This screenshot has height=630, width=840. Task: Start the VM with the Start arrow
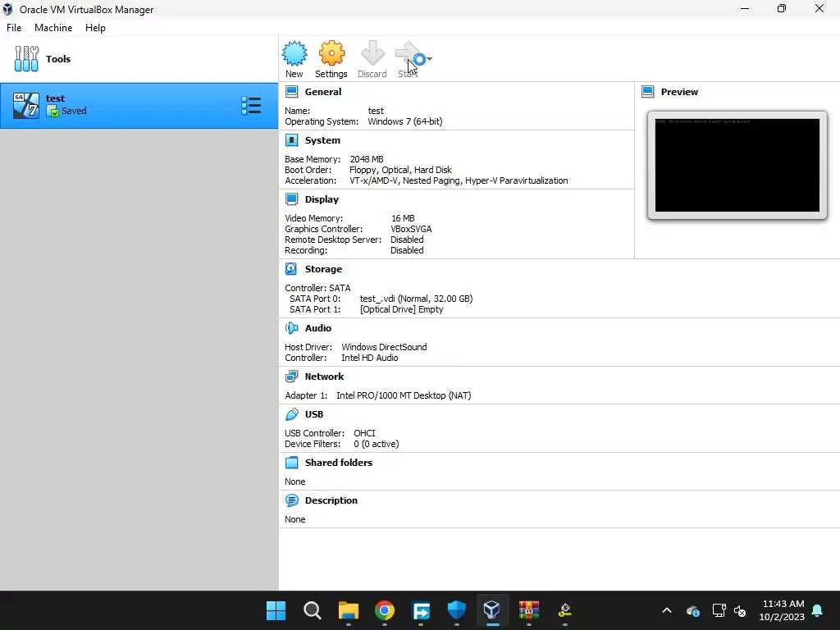coord(409,53)
